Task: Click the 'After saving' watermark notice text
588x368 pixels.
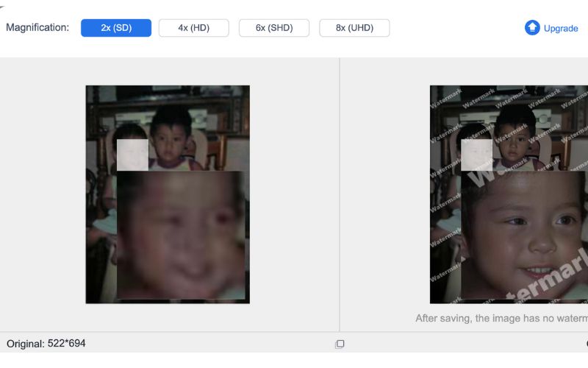Action: (x=501, y=319)
